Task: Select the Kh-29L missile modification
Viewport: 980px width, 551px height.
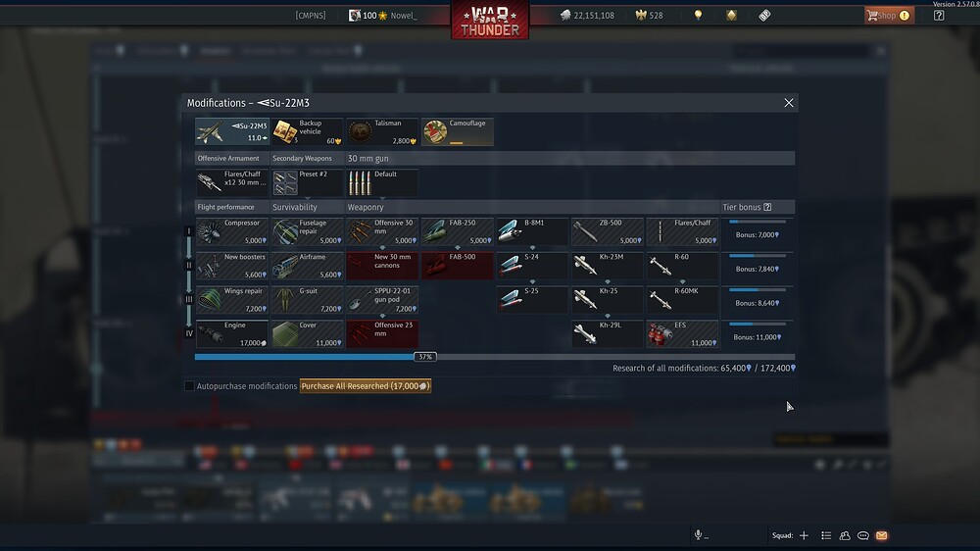Action: point(607,334)
